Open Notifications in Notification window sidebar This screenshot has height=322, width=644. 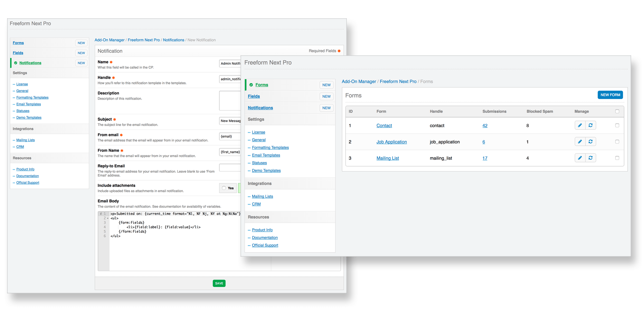(30, 63)
